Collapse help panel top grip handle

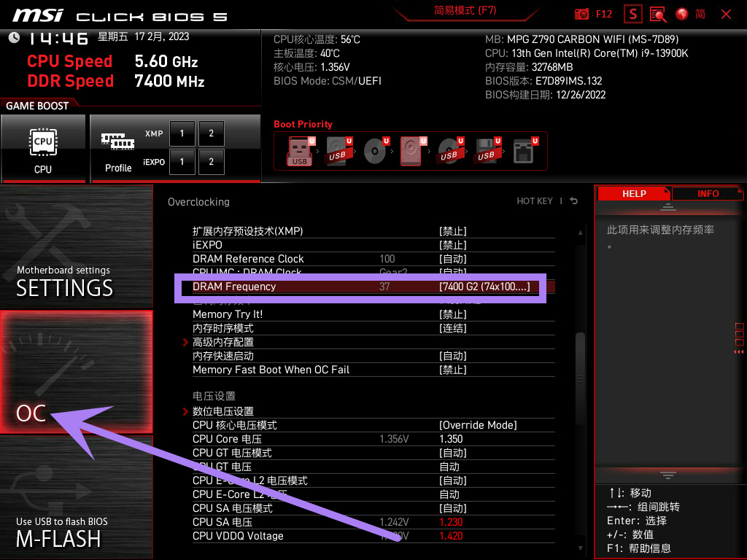[668, 206]
